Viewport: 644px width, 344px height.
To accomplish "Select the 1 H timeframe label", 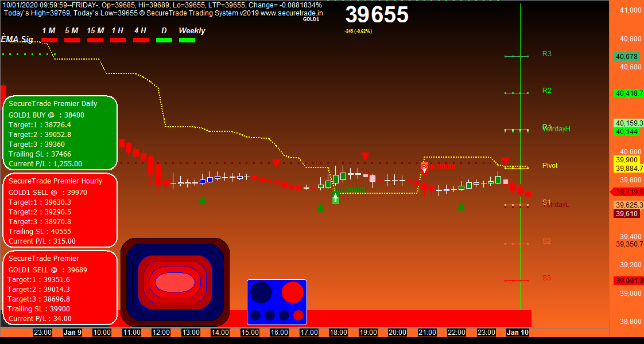I will [118, 31].
